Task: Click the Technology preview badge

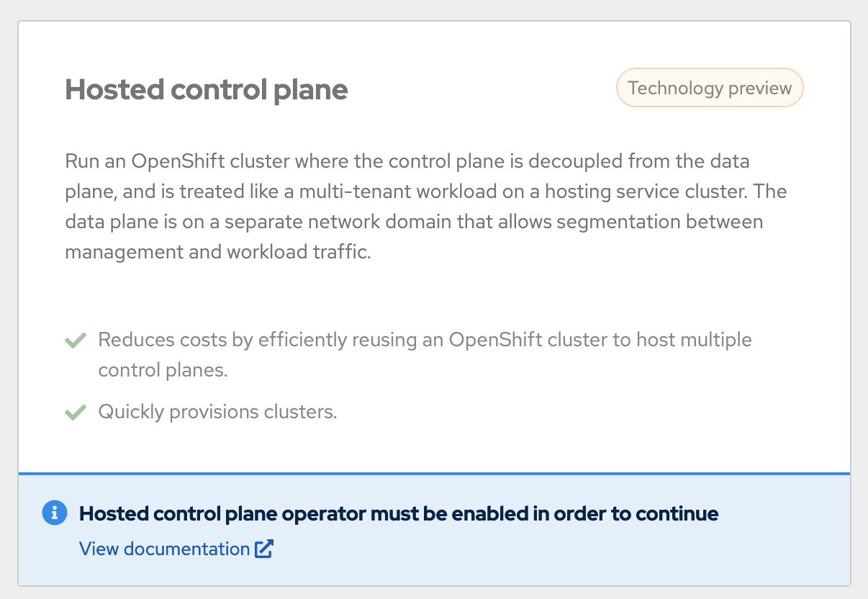Action: (x=709, y=88)
